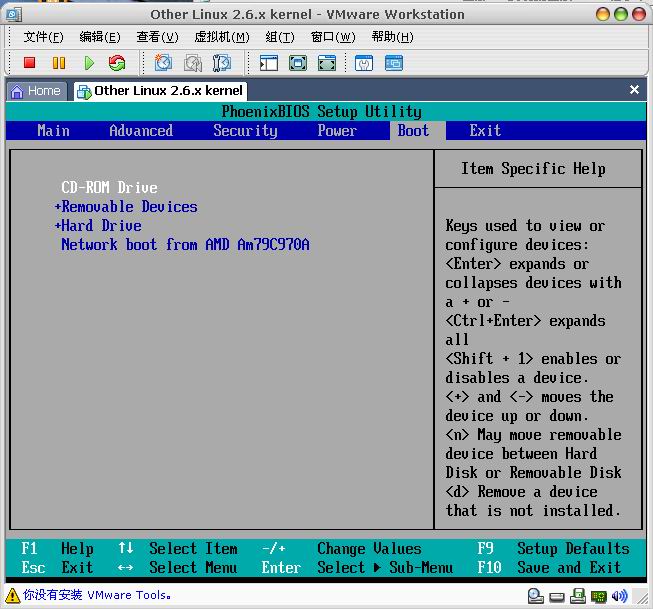Screen dimensions: 653x609
Task: Click the Change Values legend text
Action: (x=369, y=549)
